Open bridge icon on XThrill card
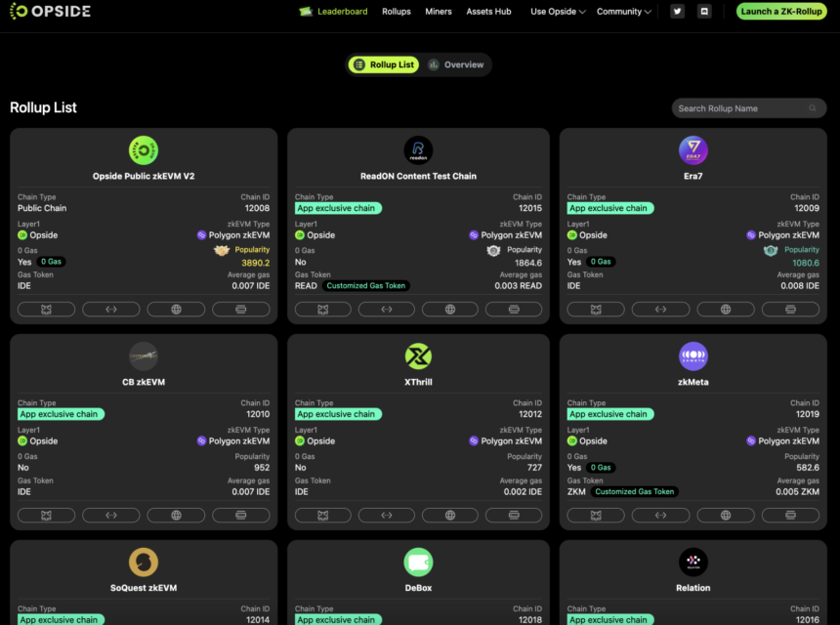The image size is (840, 625). click(x=386, y=516)
